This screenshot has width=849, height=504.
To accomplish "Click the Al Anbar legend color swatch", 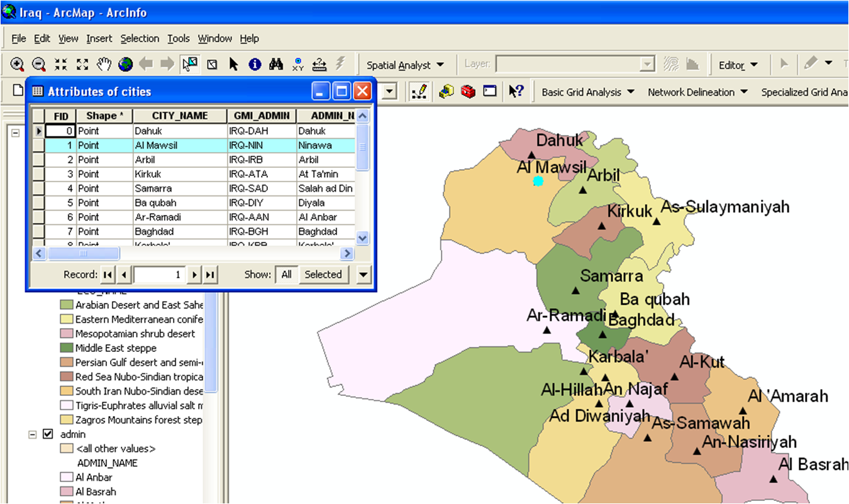I will coord(66,478).
